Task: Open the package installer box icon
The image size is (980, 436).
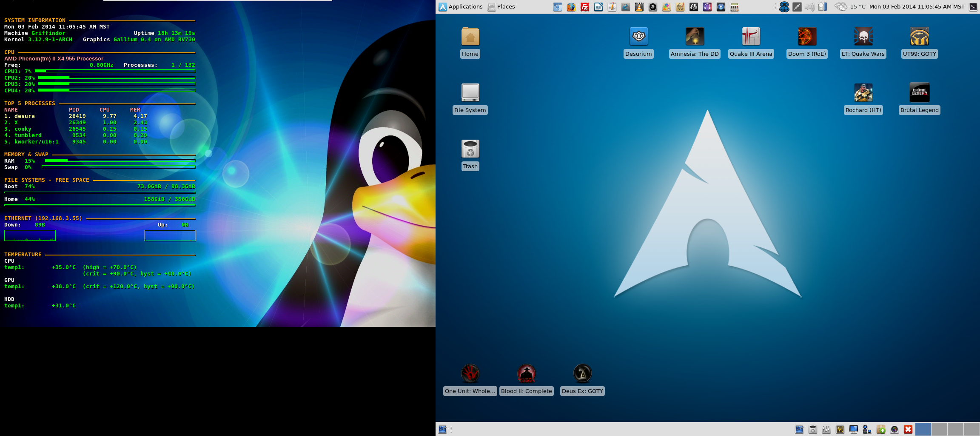Action: point(881,429)
